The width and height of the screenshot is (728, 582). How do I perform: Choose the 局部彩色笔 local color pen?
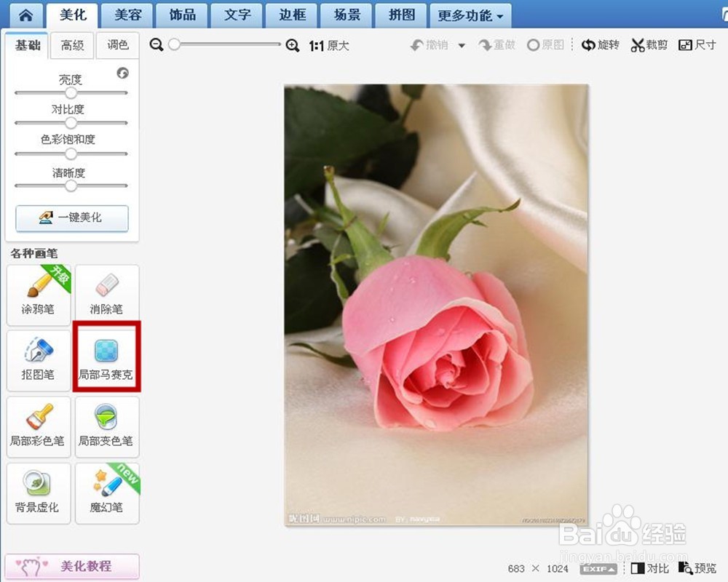[38, 426]
